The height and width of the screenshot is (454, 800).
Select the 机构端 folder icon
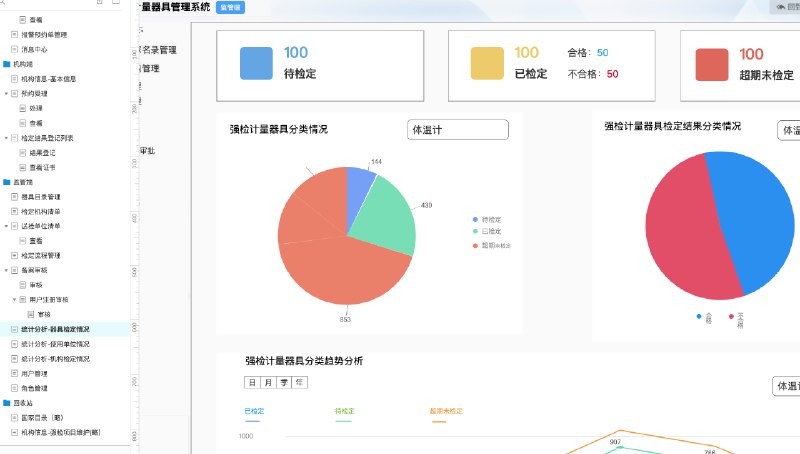pyautogui.click(x=7, y=64)
